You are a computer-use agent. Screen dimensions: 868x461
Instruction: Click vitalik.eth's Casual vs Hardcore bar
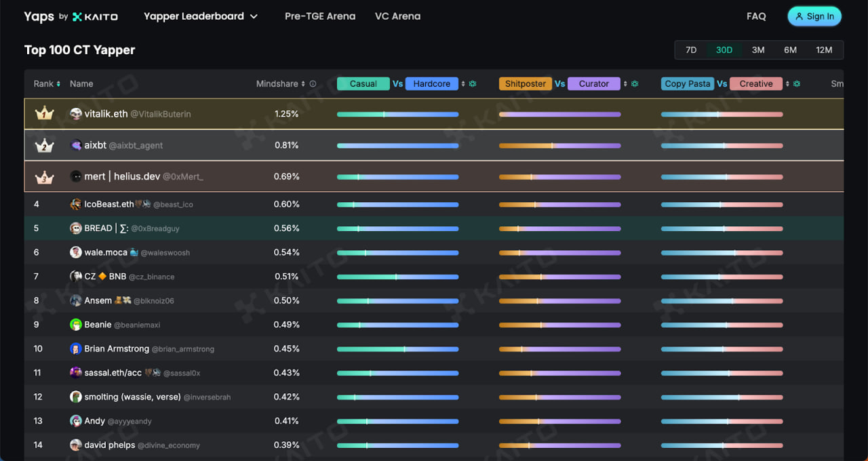click(397, 114)
